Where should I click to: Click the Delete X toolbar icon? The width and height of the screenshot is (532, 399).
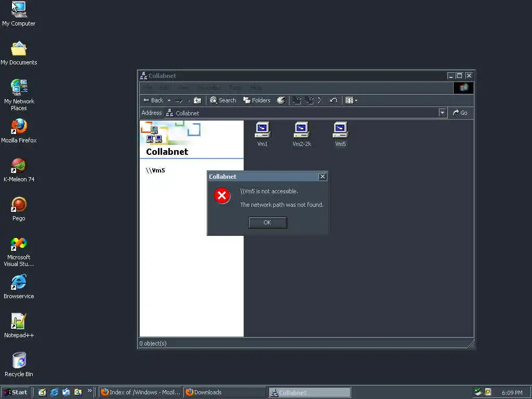pyautogui.click(x=321, y=100)
